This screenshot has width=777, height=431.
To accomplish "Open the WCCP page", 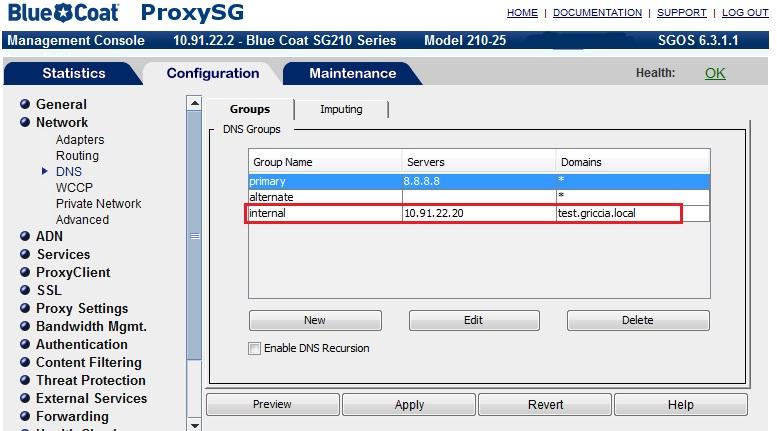I will 74,187.
